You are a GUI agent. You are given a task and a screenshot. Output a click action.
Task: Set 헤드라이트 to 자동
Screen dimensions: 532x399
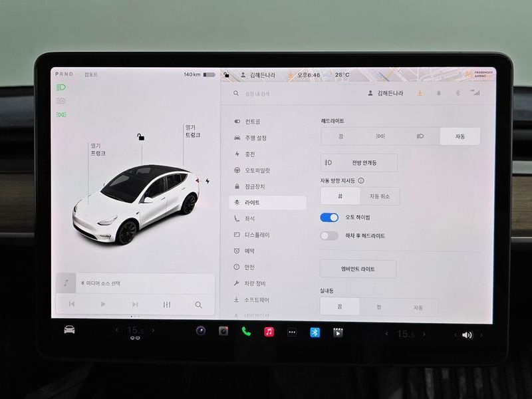pos(460,136)
